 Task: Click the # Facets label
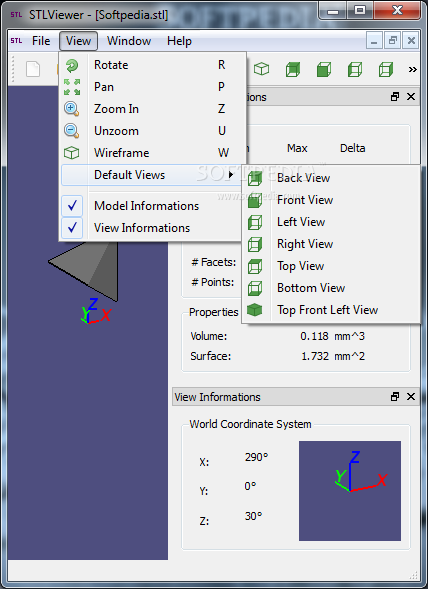214,262
